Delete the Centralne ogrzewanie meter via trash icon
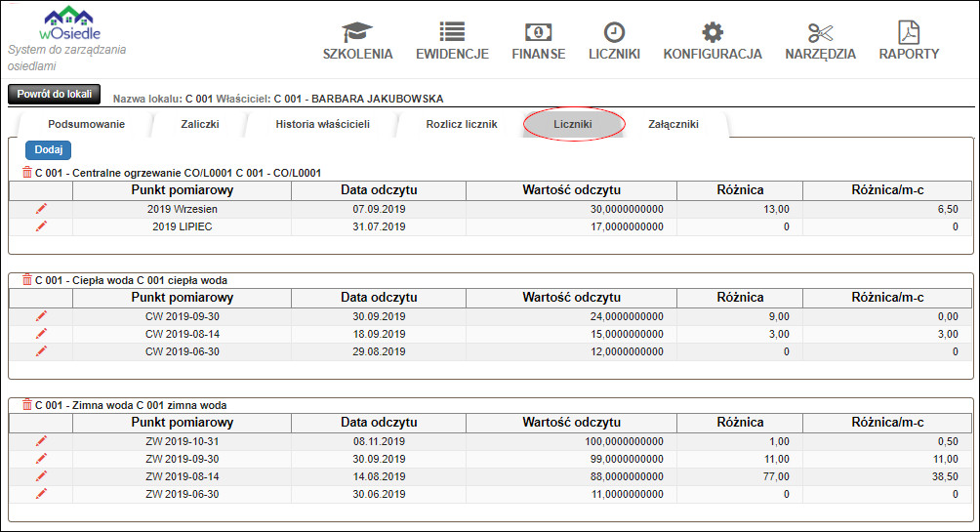The width and height of the screenshot is (980, 532). [x=27, y=173]
